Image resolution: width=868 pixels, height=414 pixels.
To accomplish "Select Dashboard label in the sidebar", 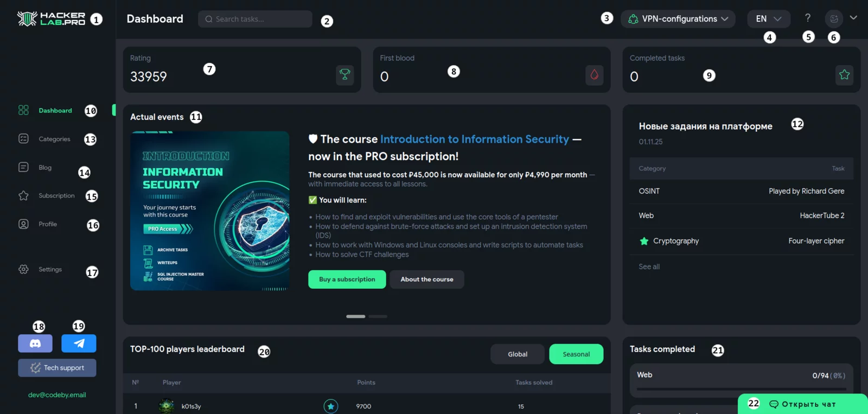I will point(55,110).
